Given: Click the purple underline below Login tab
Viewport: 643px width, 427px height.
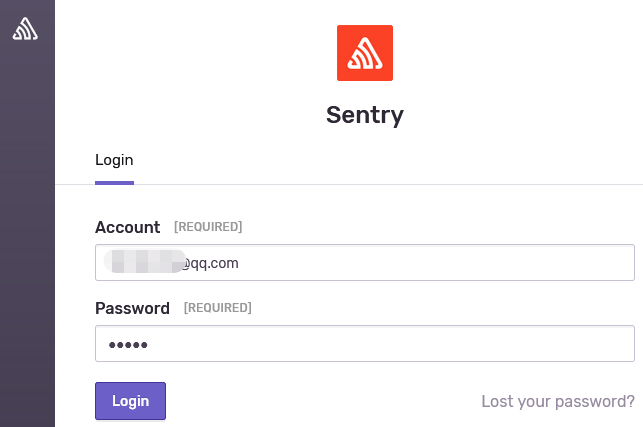Looking at the screenshot, I should (114, 183).
